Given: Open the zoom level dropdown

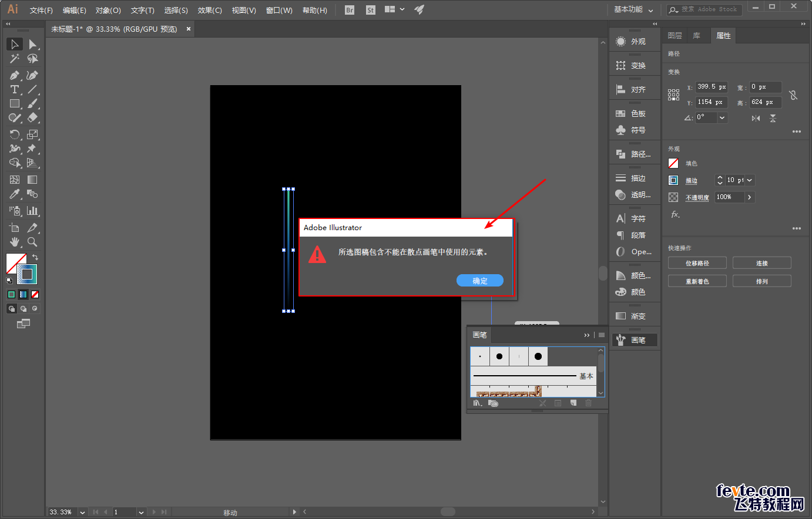Looking at the screenshot, I should pyautogui.click(x=82, y=512).
